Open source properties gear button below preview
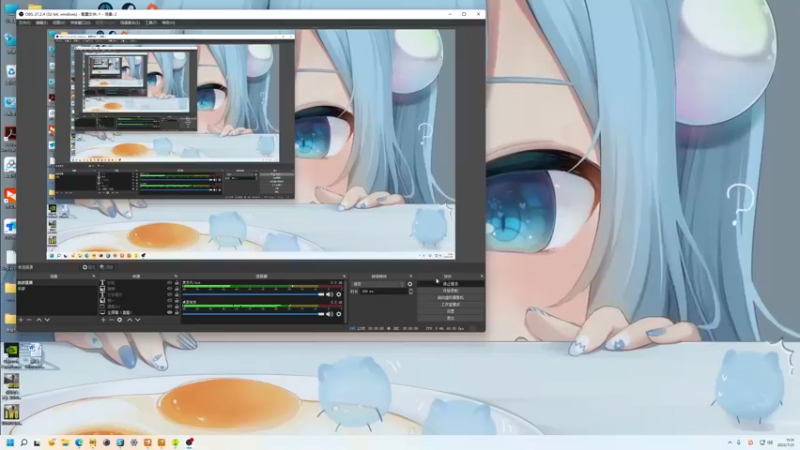 (x=89, y=267)
